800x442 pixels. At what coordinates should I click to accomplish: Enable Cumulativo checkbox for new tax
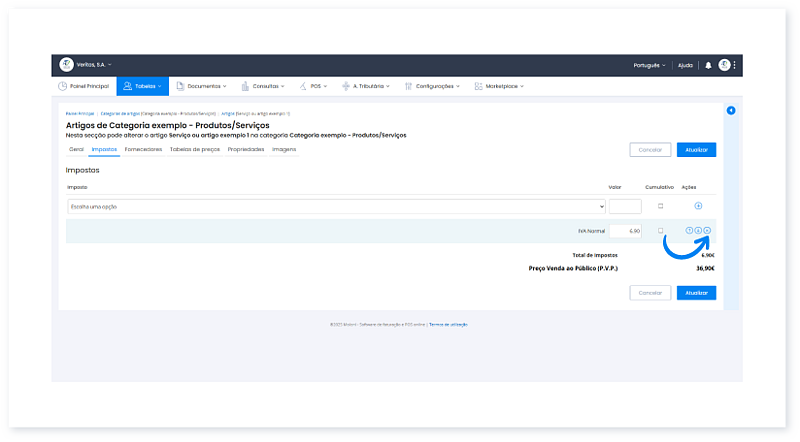click(660, 206)
